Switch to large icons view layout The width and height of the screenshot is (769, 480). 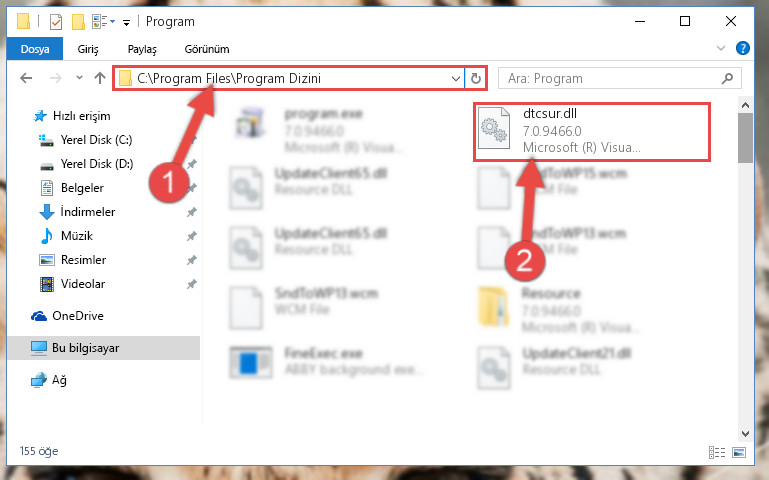[x=739, y=452]
